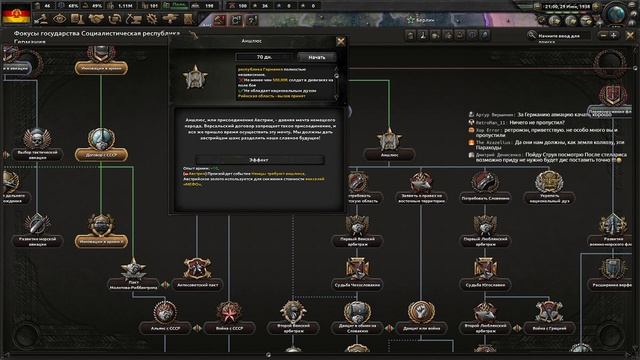Close the focus tree window with the X
The width and height of the screenshot is (640, 360).
(x=630, y=36)
